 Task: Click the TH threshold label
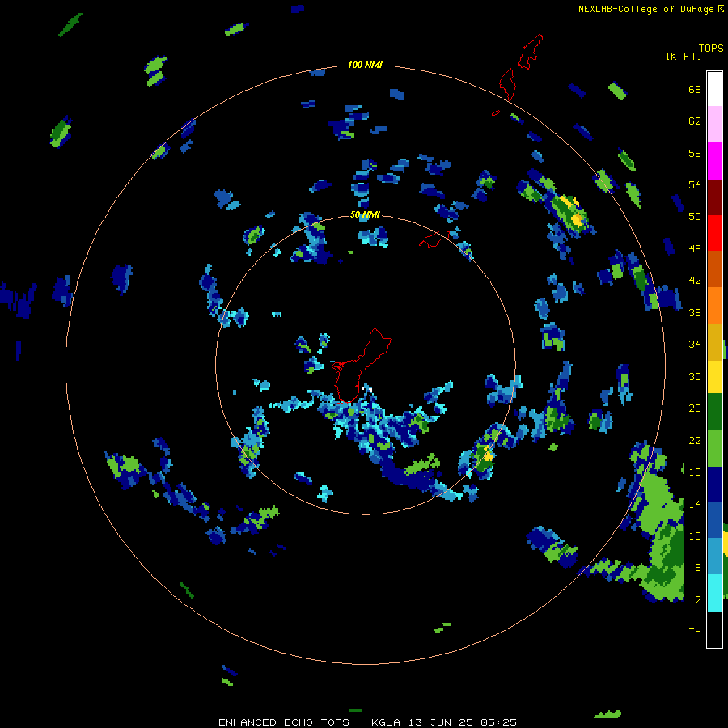[x=695, y=631]
